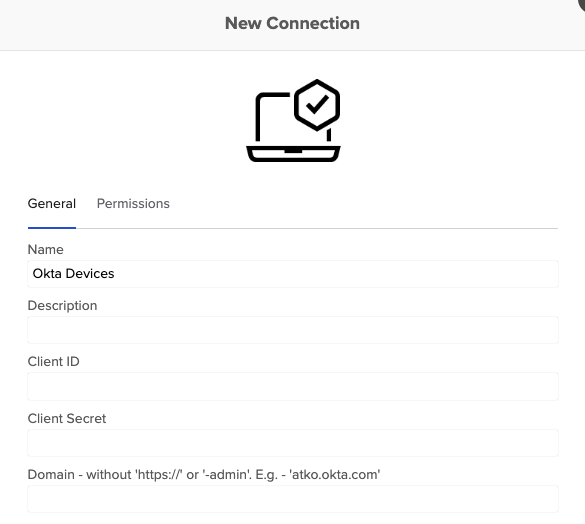Viewport: 585px width, 524px height.
Task: Open the Permissions tab
Action: 133,204
